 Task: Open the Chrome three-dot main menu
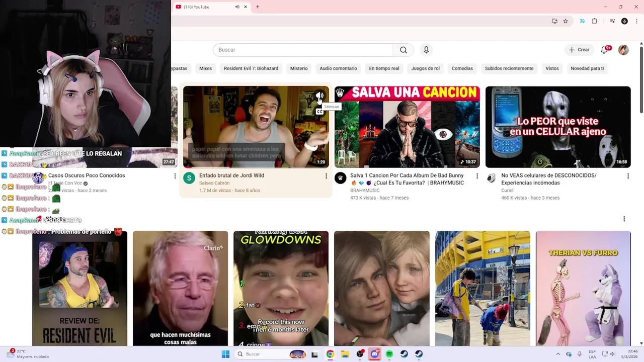click(x=636, y=21)
